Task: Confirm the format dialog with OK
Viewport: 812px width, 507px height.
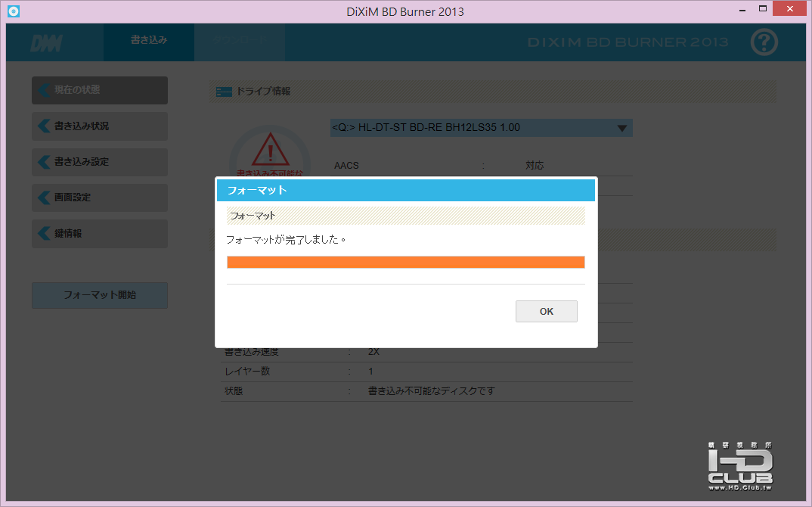Action: click(x=547, y=311)
